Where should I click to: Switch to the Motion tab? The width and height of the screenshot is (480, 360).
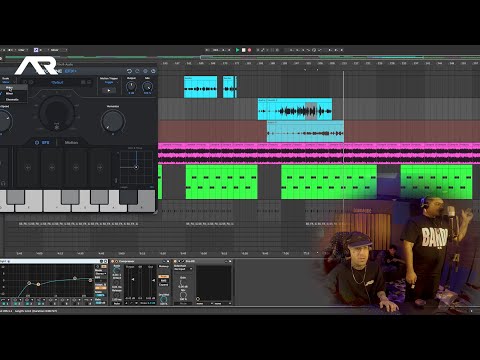(x=71, y=142)
